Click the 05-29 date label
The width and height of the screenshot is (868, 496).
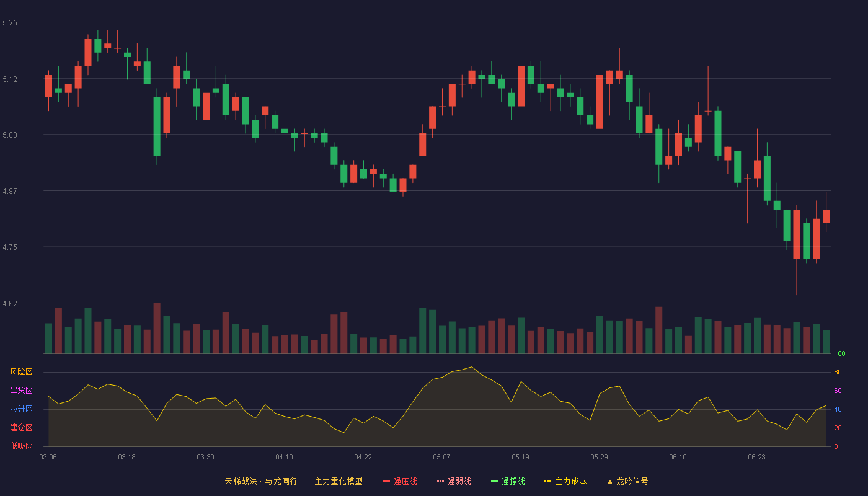tap(599, 457)
